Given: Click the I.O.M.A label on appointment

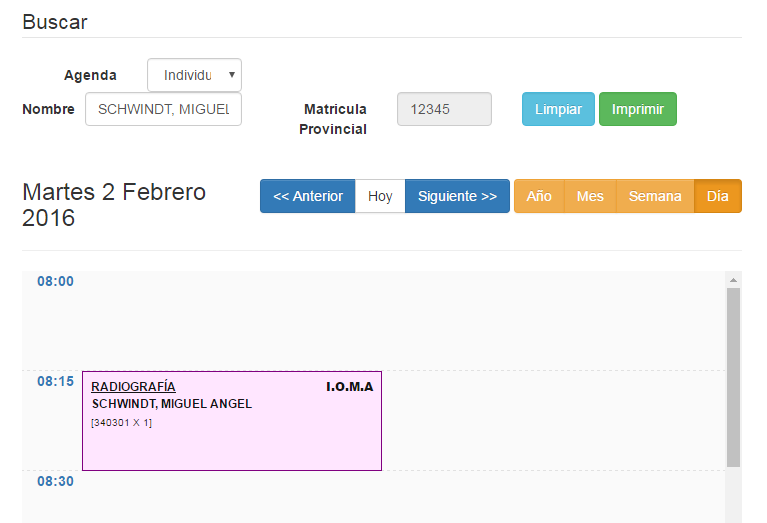Looking at the screenshot, I should click(x=349, y=387).
